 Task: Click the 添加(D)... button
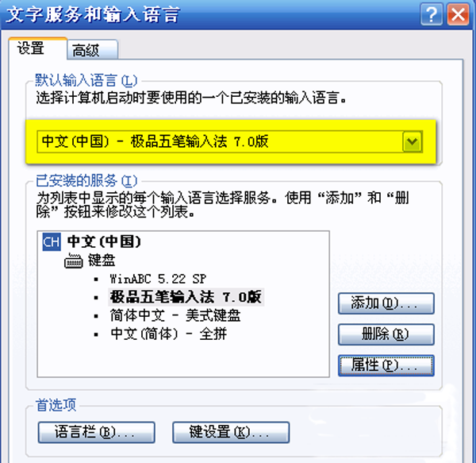386,303
